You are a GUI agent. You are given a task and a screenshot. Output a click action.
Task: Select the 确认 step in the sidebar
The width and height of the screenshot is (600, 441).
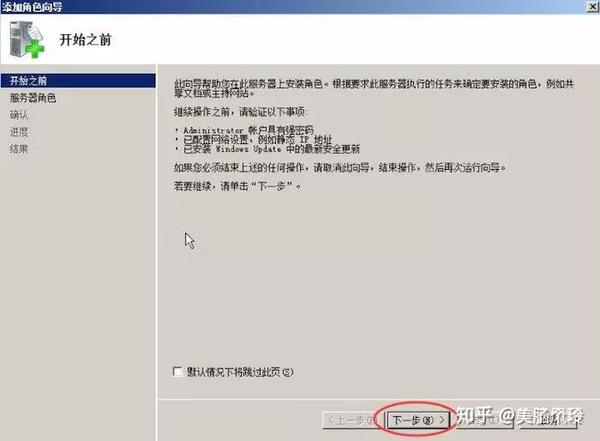(x=19, y=115)
